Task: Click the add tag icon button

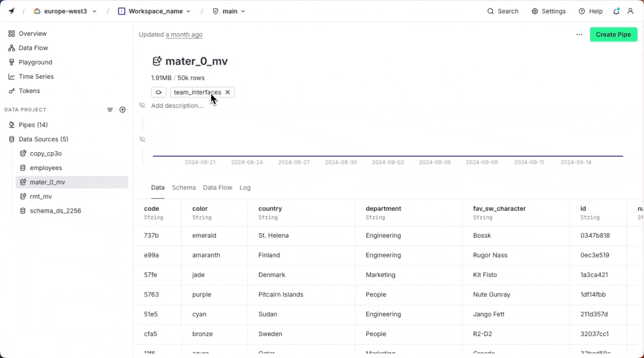Action: pos(159,92)
